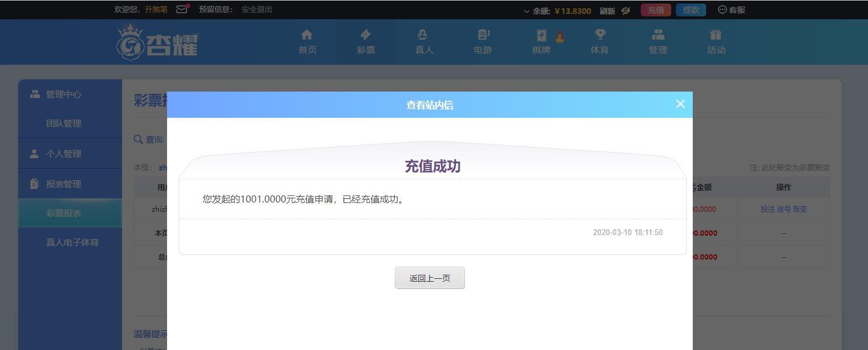Click the 返回上一页 button
868x350 pixels.
coord(430,278)
